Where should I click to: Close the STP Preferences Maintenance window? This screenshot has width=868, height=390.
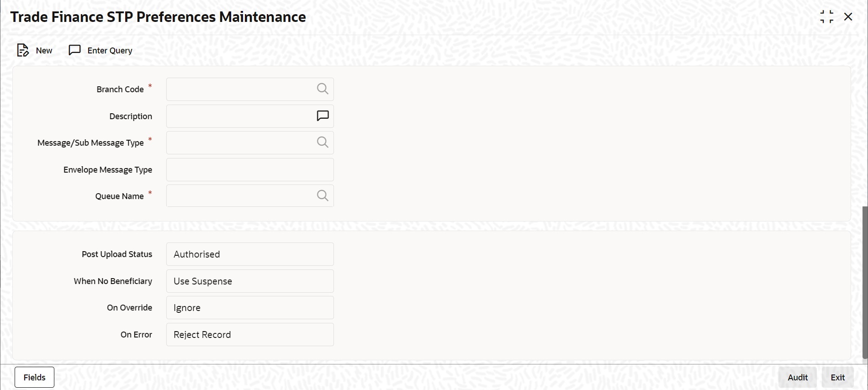[x=848, y=17]
